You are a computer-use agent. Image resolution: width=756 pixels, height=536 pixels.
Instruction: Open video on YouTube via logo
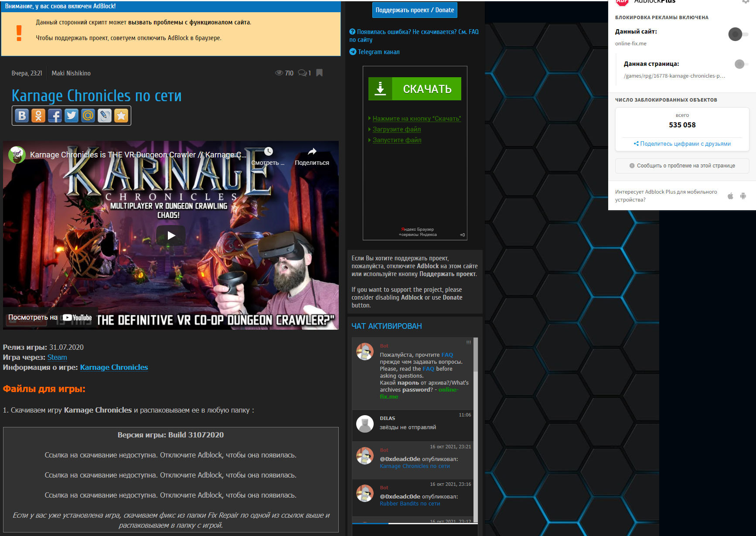(x=77, y=318)
